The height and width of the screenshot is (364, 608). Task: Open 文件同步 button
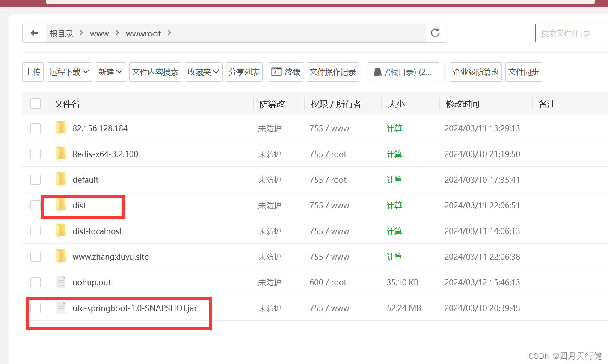524,72
